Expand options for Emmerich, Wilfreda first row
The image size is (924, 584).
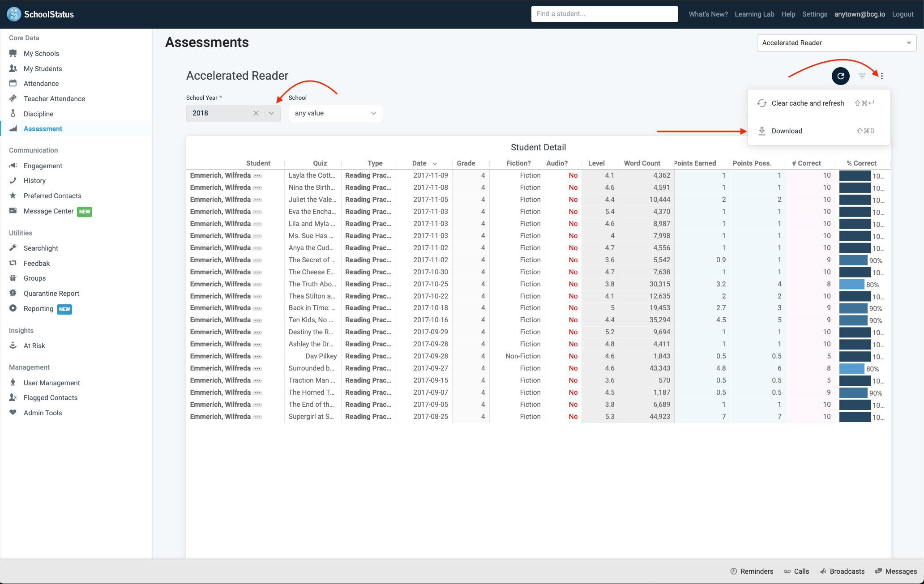(257, 176)
